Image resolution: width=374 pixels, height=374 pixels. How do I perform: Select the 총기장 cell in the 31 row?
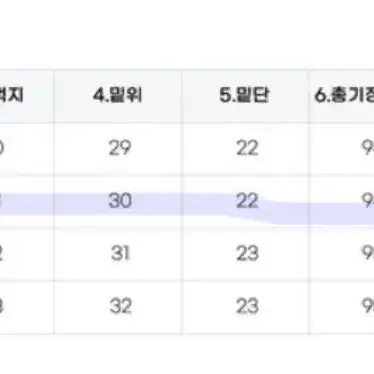point(342,254)
